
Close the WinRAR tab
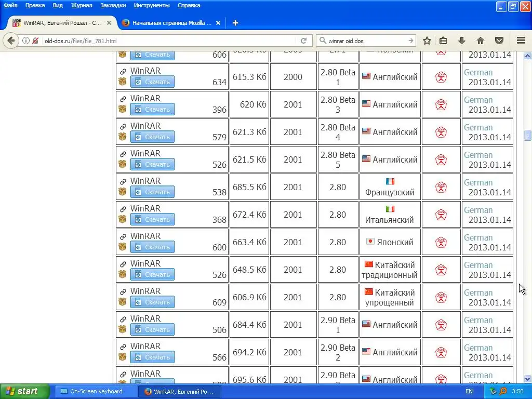(109, 23)
